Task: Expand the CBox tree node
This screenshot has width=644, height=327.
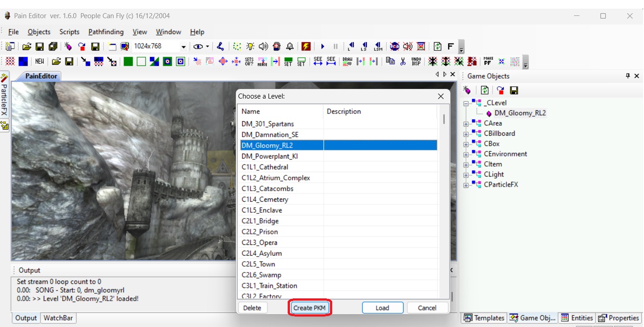Action: click(465, 144)
